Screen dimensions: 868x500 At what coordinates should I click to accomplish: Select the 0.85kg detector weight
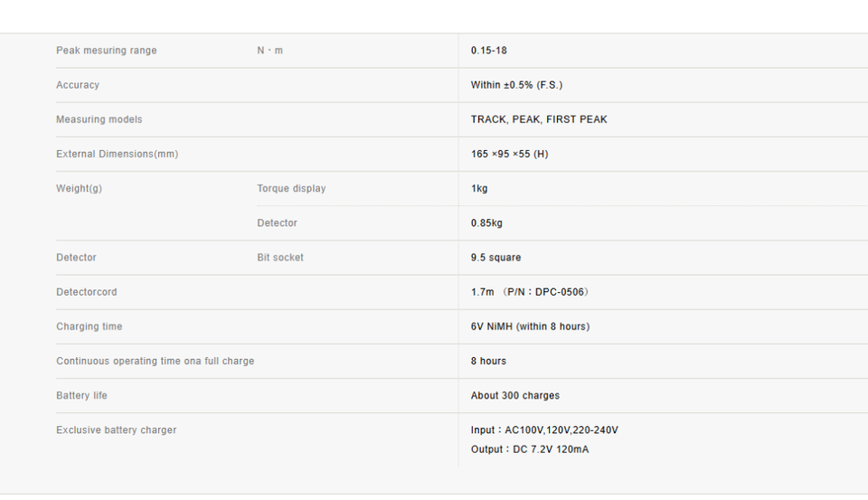(x=486, y=222)
